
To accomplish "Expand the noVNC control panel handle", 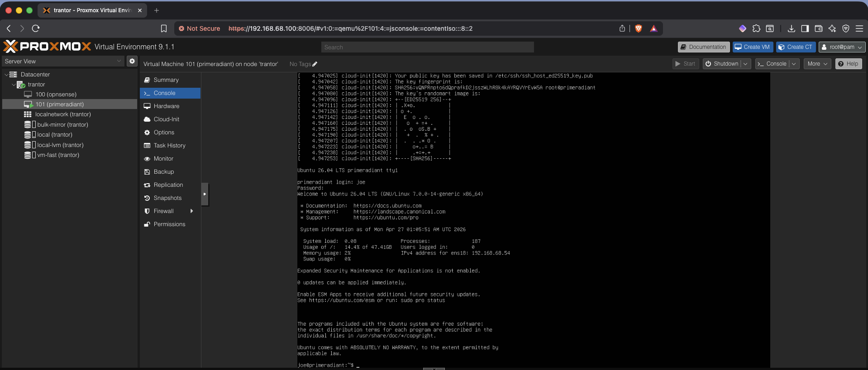I will 205,194.
